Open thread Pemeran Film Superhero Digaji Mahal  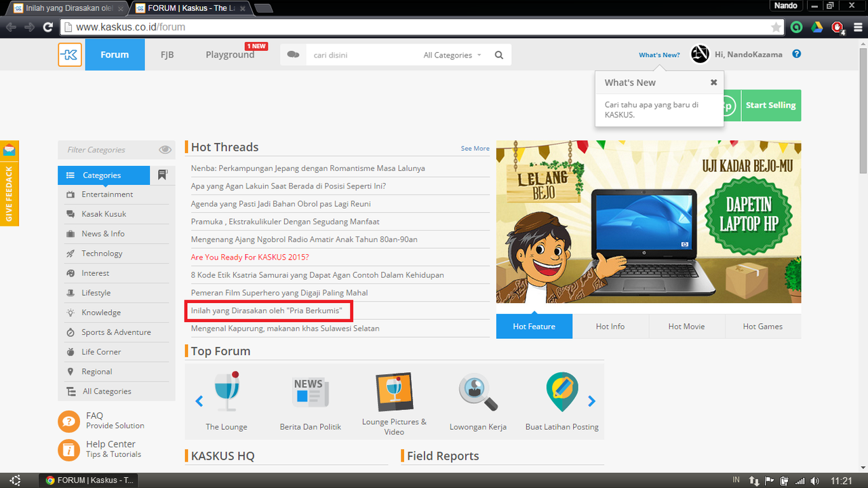[279, 293]
